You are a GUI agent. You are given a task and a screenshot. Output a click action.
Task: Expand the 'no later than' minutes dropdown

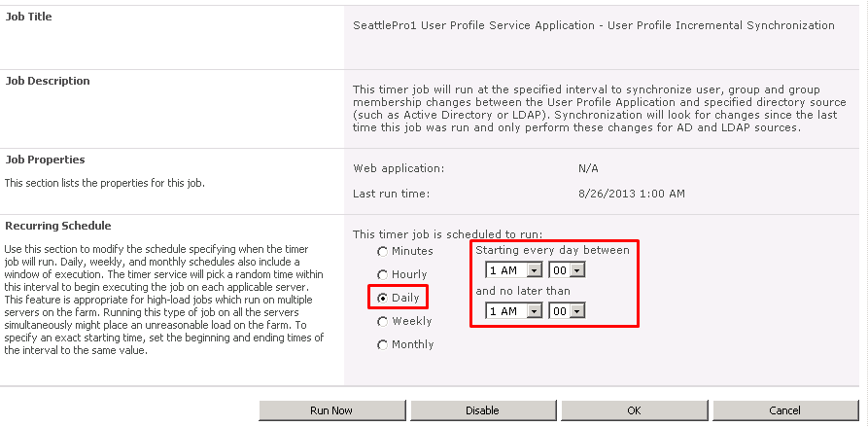click(x=567, y=311)
